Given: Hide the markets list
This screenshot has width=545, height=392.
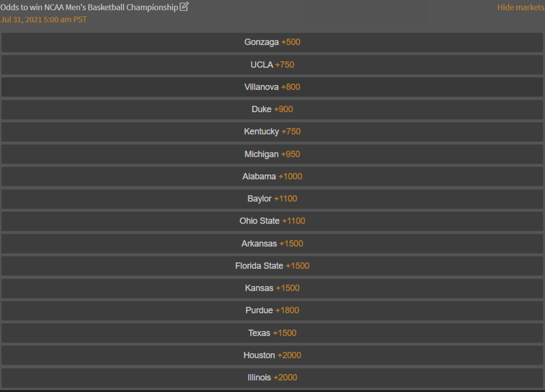Looking at the screenshot, I should point(520,8).
